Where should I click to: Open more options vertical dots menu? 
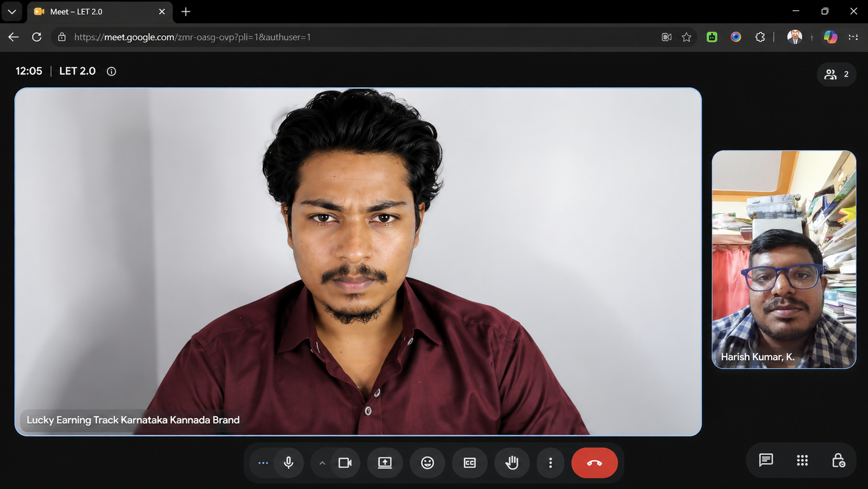pyautogui.click(x=551, y=463)
